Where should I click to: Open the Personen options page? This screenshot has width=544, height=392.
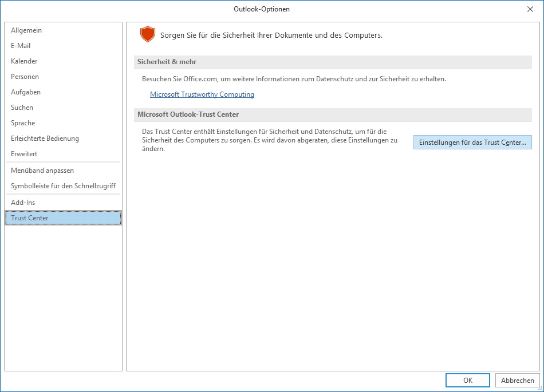[25, 77]
